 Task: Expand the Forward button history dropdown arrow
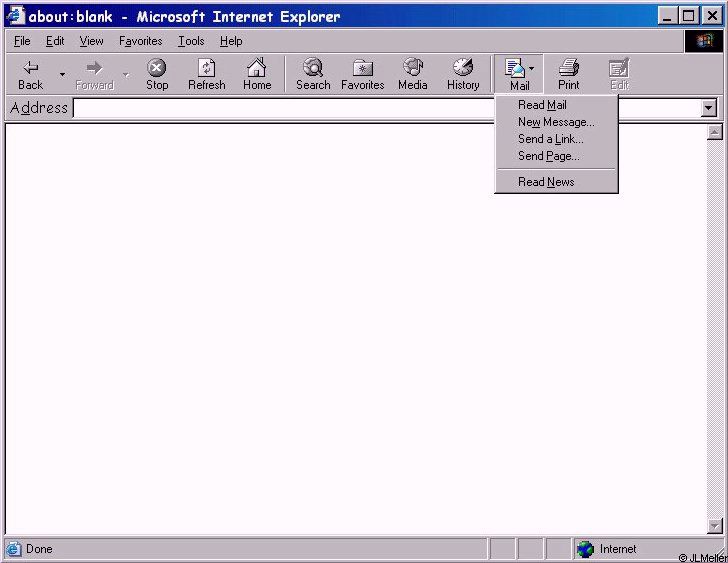point(126,74)
